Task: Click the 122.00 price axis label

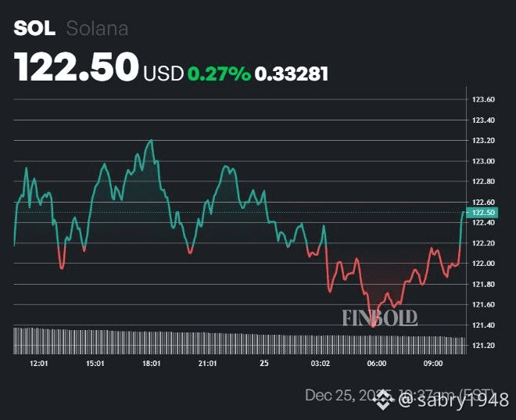Action: click(483, 264)
